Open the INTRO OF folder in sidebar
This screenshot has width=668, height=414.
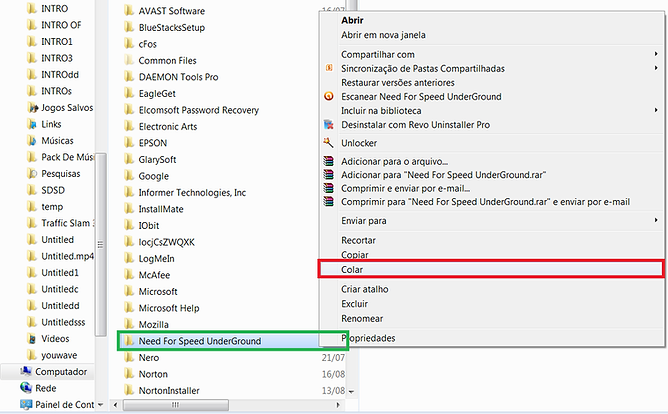pyautogui.click(x=61, y=25)
